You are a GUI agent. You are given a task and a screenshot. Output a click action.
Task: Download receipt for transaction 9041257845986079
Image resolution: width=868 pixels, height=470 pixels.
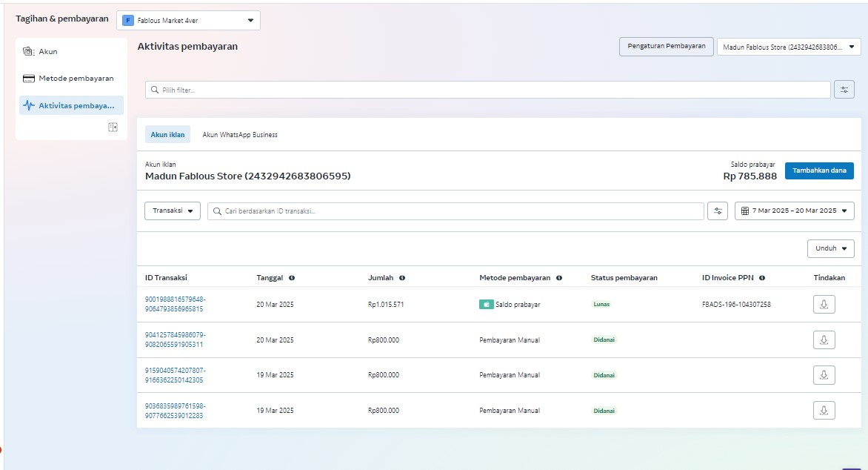[x=824, y=340]
